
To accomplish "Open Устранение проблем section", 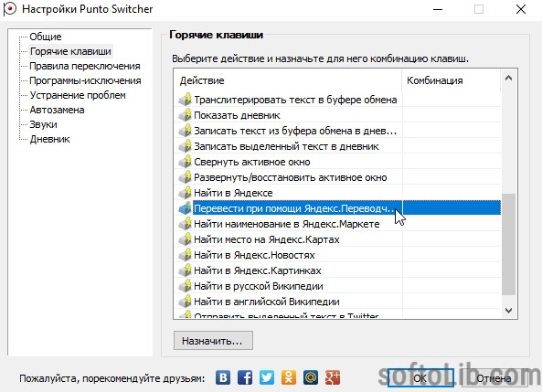I will pyautogui.click(x=78, y=95).
